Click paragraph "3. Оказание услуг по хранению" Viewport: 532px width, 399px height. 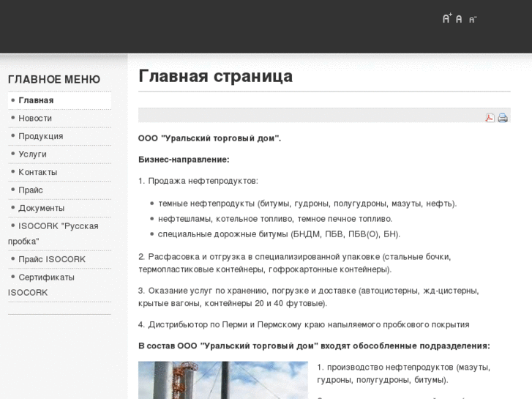(309, 297)
